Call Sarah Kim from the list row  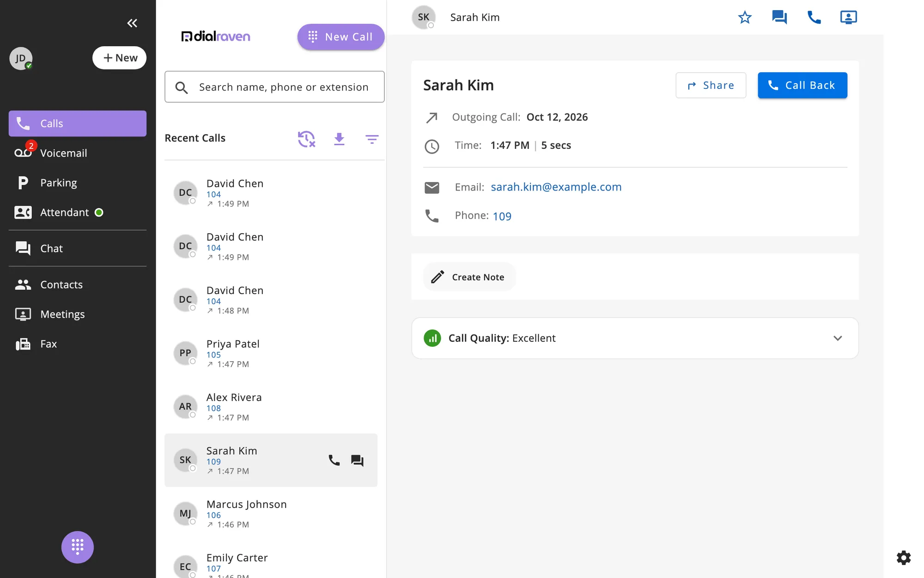[x=334, y=460]
